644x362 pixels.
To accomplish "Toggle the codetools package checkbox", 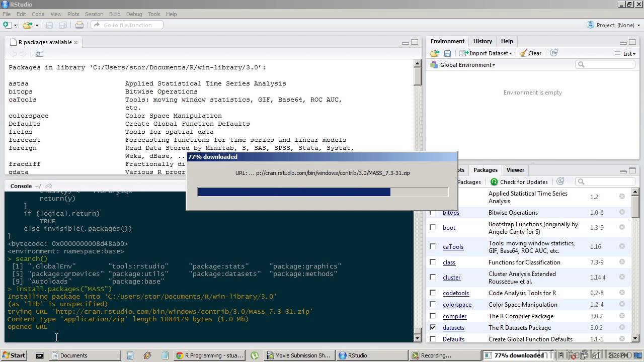I will click(x=433, y=293).
